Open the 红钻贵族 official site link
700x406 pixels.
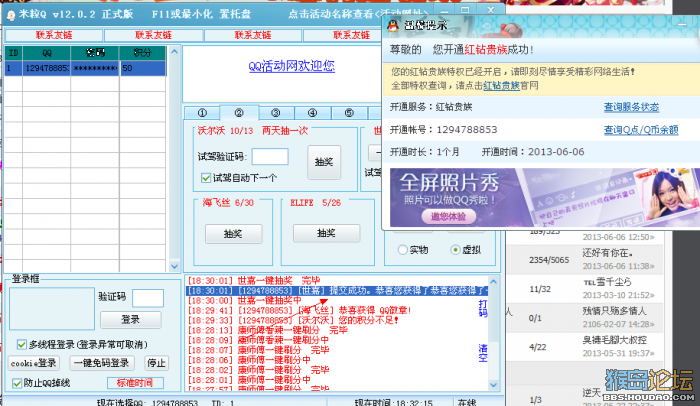pyautogui.click(x=501, y=85)
